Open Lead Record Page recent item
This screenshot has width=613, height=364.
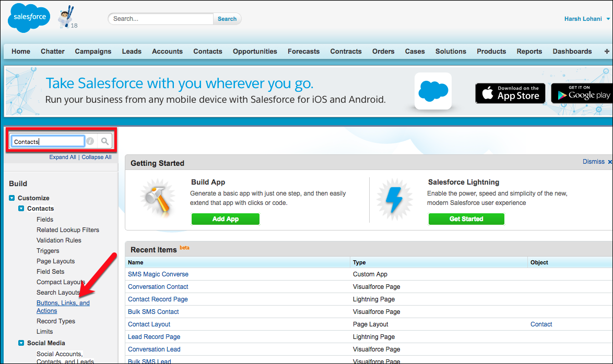coord(154,337)
